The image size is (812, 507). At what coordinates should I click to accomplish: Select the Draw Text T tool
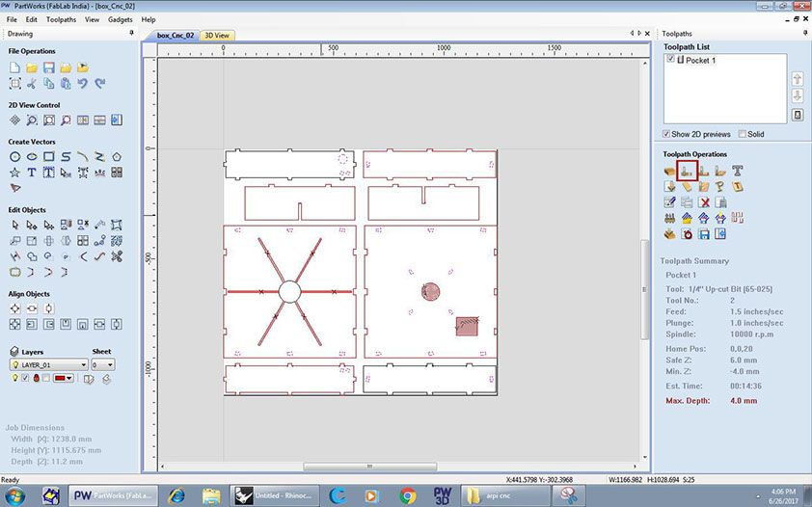(32, 173)
